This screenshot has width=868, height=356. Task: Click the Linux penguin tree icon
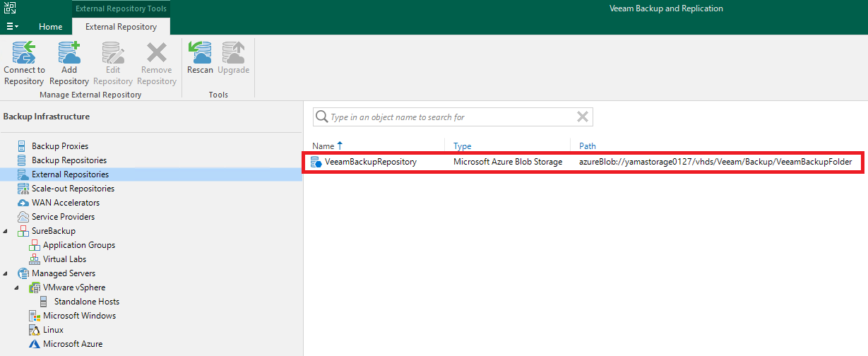tap(34, 330)
